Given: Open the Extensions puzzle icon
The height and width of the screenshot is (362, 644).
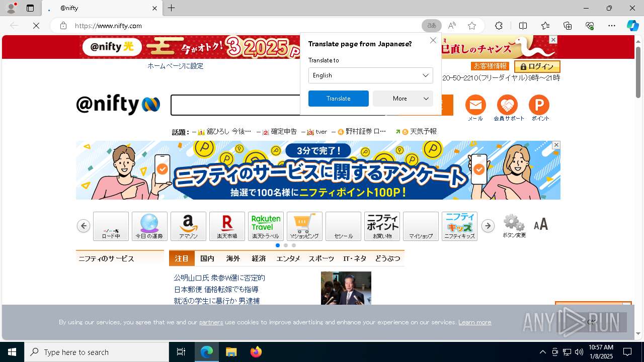Looking at the screenshot, I should tap(499, 26).
